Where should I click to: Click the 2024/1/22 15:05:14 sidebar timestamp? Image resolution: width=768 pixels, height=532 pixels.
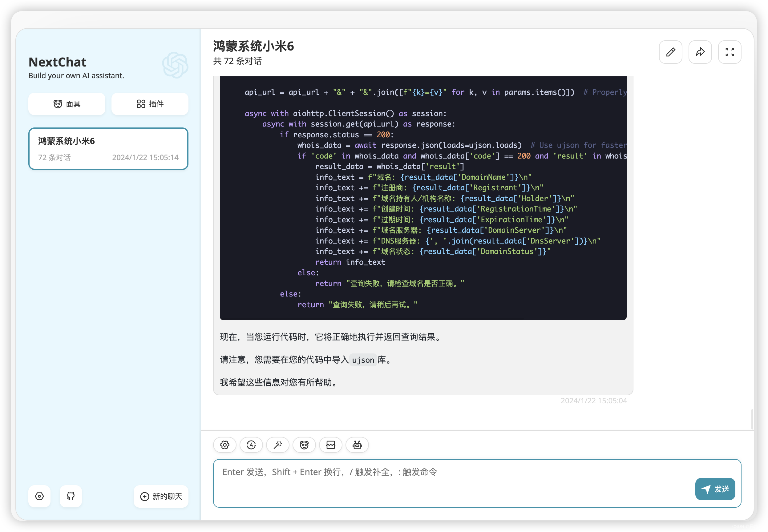[x=145, y=157]
